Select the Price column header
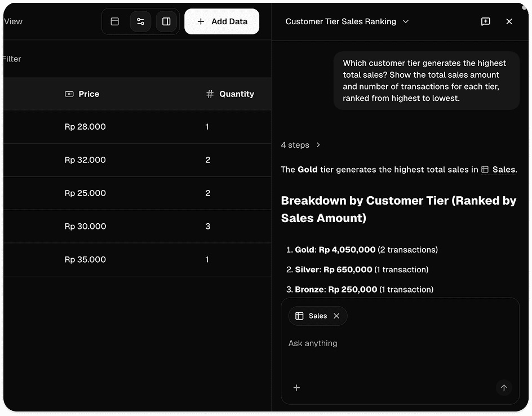Image resolution: width=532 pixels, height=416 pixels. click(82, 94)
